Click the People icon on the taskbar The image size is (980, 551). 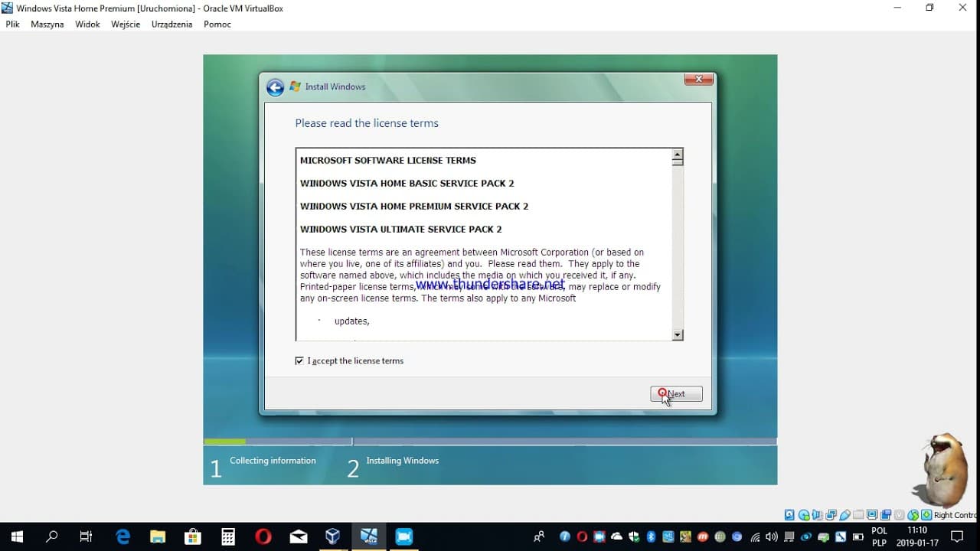tap(539, 536)
